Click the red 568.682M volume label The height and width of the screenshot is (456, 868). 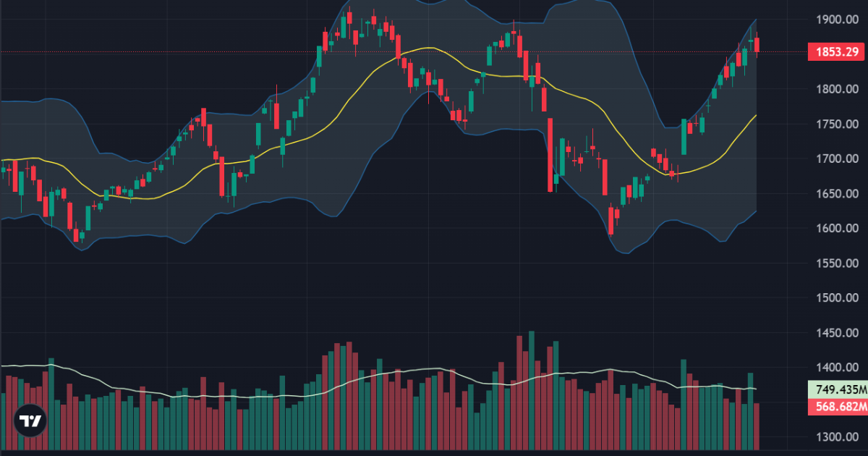(x=837, y=407)
